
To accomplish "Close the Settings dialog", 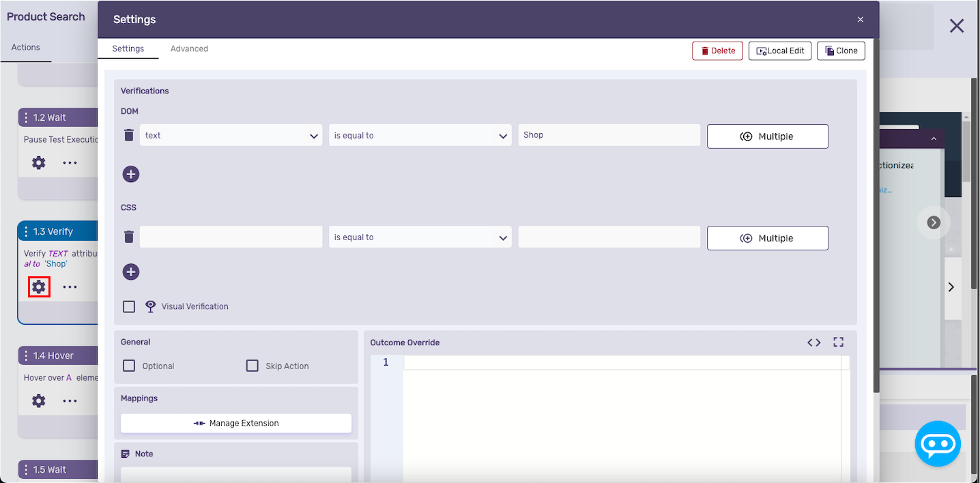I will pyautogui.click(x=861, y=20).
